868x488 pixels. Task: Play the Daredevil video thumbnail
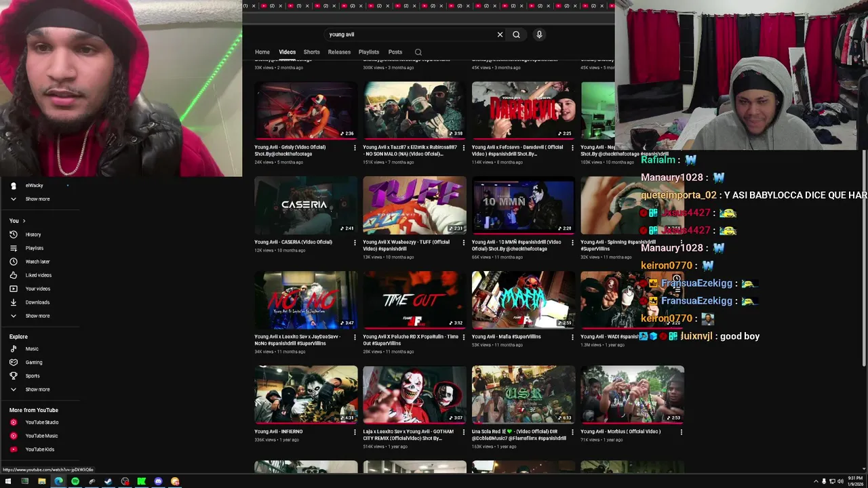point(524,110)
